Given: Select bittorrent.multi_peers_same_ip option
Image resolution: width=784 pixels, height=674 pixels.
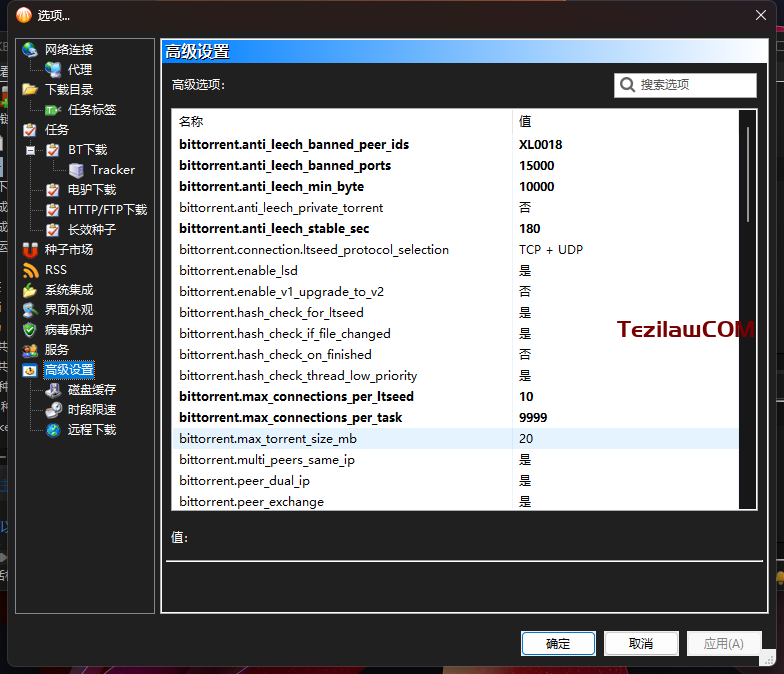Looking at the screenshot, I should pyautogui.click(x=455, y=460).
